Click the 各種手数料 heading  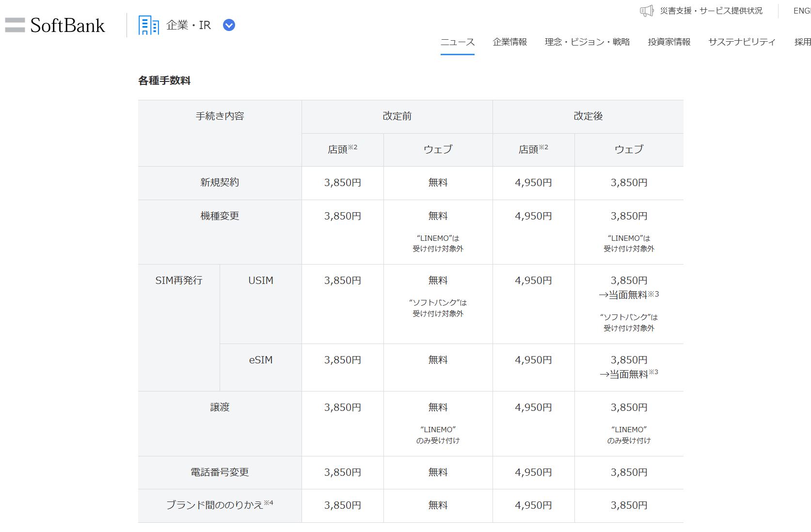click(164, 81)
